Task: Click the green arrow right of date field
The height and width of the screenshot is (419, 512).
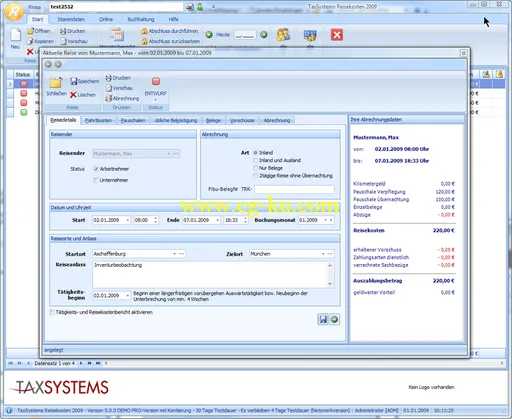Action: click(x=264, y=35)
